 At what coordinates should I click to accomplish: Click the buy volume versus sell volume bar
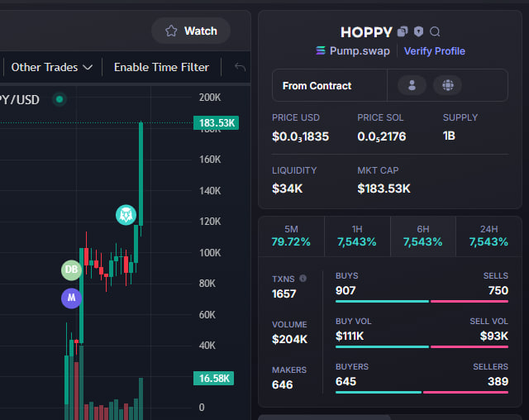pos(422,346)
